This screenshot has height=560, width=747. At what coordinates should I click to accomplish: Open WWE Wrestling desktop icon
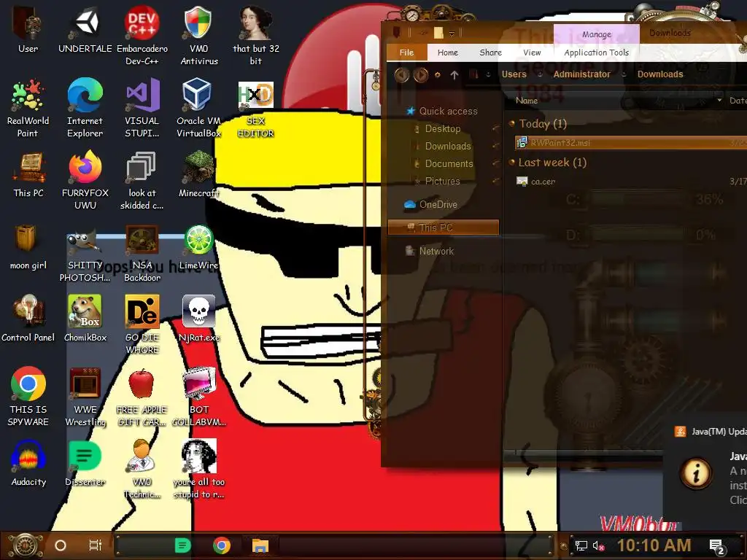point(85,397)
